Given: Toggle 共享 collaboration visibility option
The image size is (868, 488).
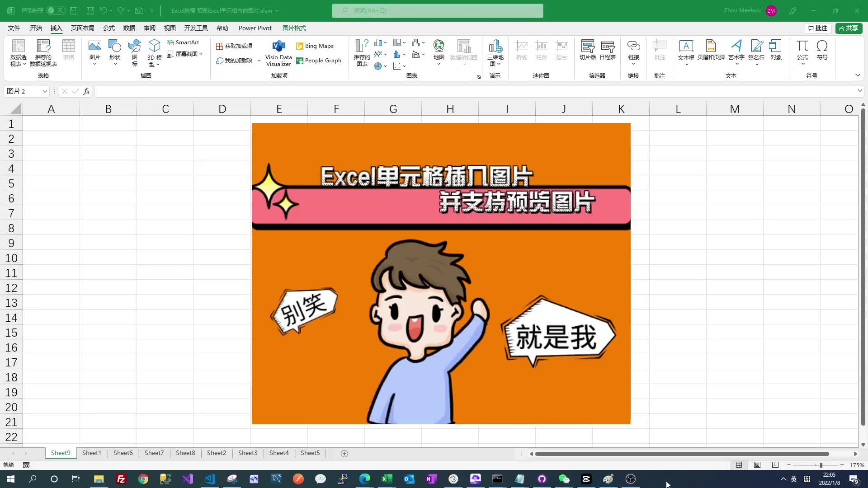Looking at the screenshot, I should tap(848, 28).
